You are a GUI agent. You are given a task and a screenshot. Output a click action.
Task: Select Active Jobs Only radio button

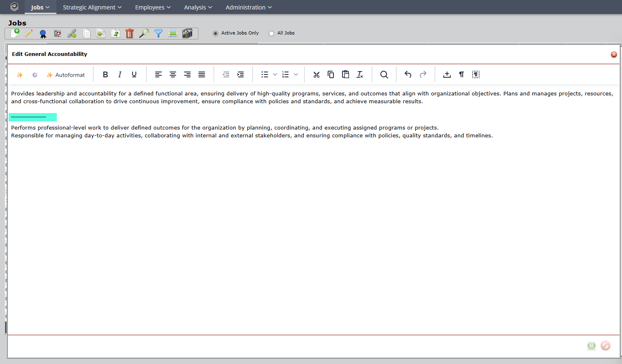pyautogui.click(x=215, y=33)
